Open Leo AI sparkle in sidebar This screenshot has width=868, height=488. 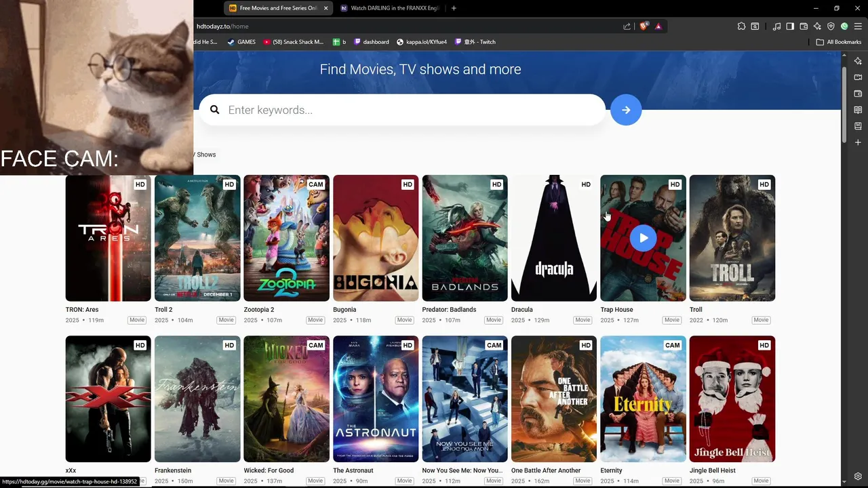[858, 61]
